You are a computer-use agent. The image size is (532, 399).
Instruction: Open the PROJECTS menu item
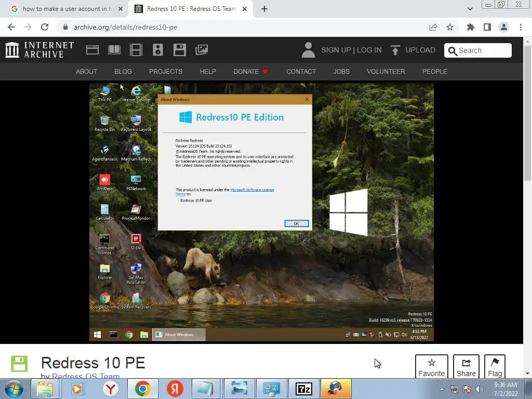click(166, 72)
